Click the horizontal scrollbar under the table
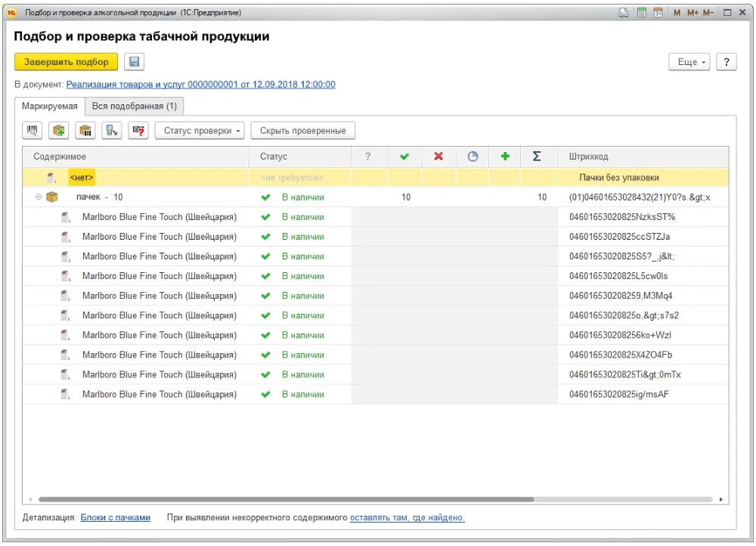The image size is (756, 546). click(286, 499)
